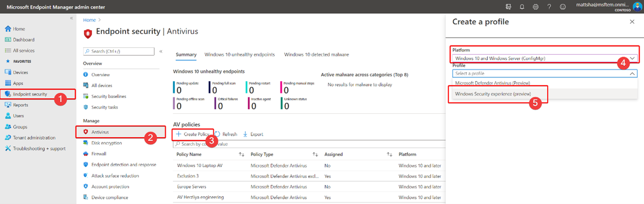Open Disk encryption policy page
This screenshot has width=644, height=204.
pyautogui.click(x=105, y=143)
